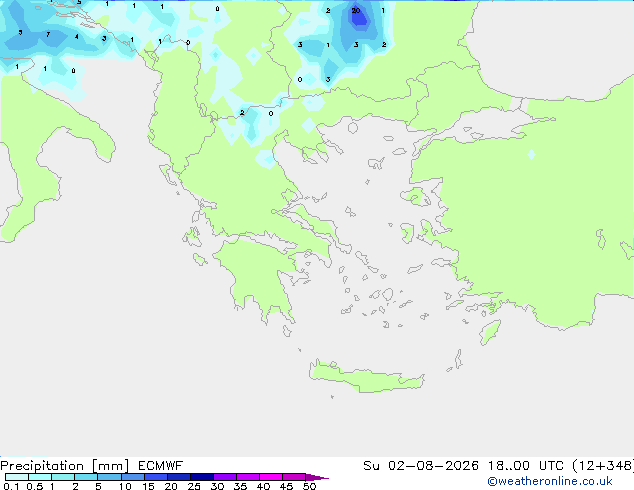Click the "Su 02-08-2026" date text

point(421,466)
